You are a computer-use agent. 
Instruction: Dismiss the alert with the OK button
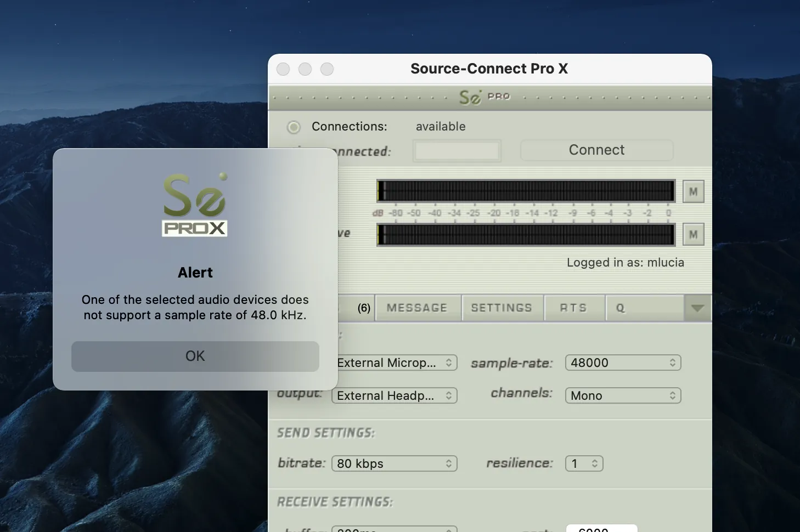(195, 356)
